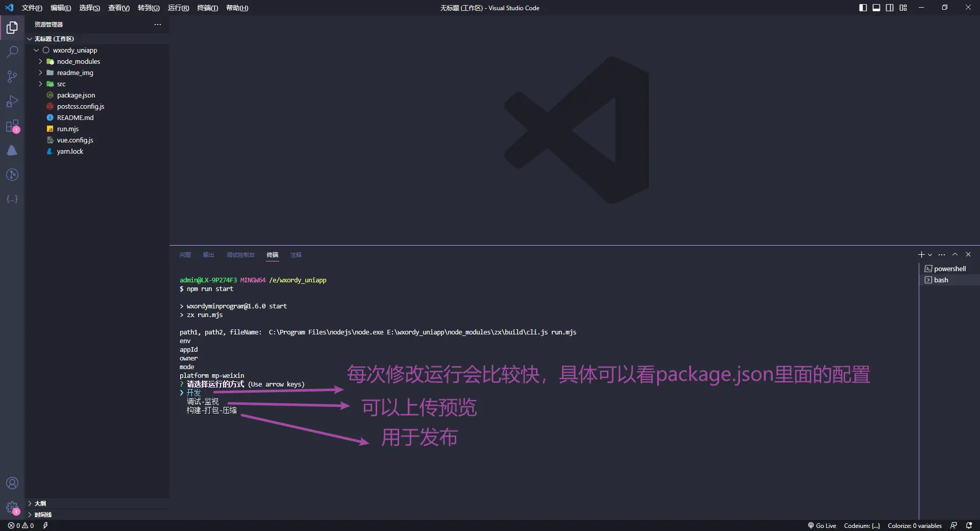Expand the 时间线 timeline section
980x531 pixels.
[97, 515]
